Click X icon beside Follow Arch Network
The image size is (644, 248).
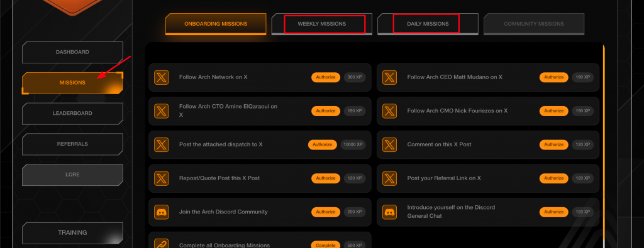click(x=162, y=77)
